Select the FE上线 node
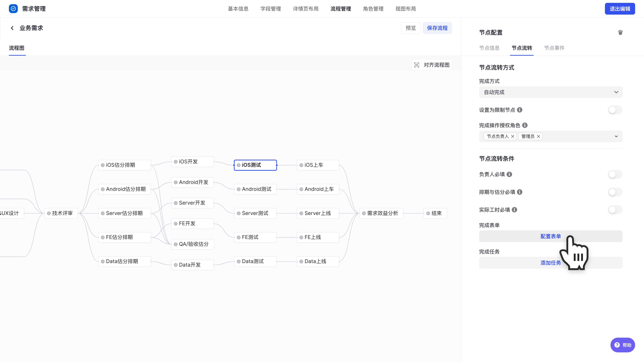 click(318, 237)
